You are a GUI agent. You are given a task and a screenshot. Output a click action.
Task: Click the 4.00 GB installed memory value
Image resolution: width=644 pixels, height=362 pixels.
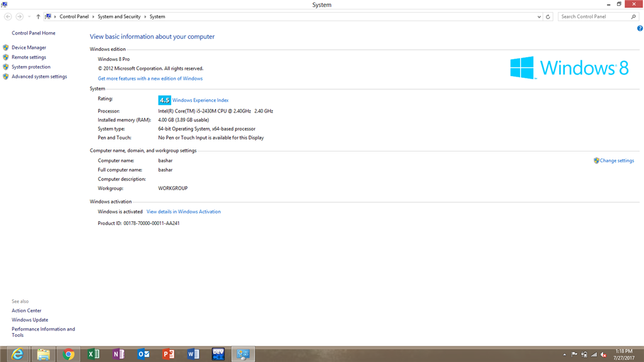tap(184, 120)
